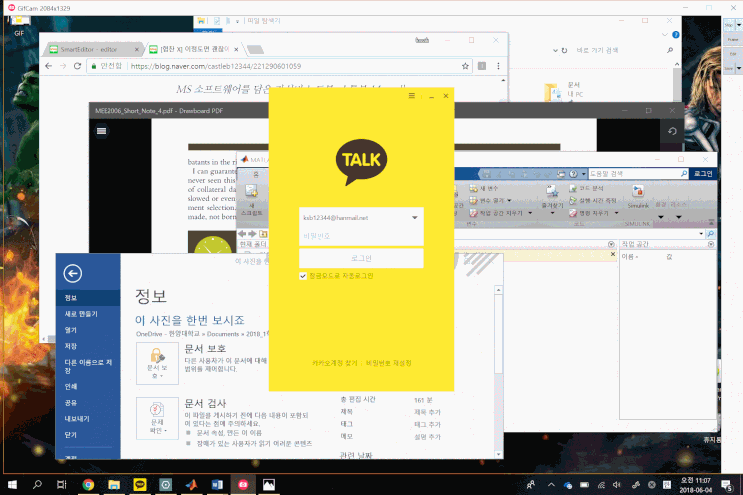This screenshot has height=495, width=743.
Task: Select 내보내기 in the Word backstage menu
Action: point(77,419)
